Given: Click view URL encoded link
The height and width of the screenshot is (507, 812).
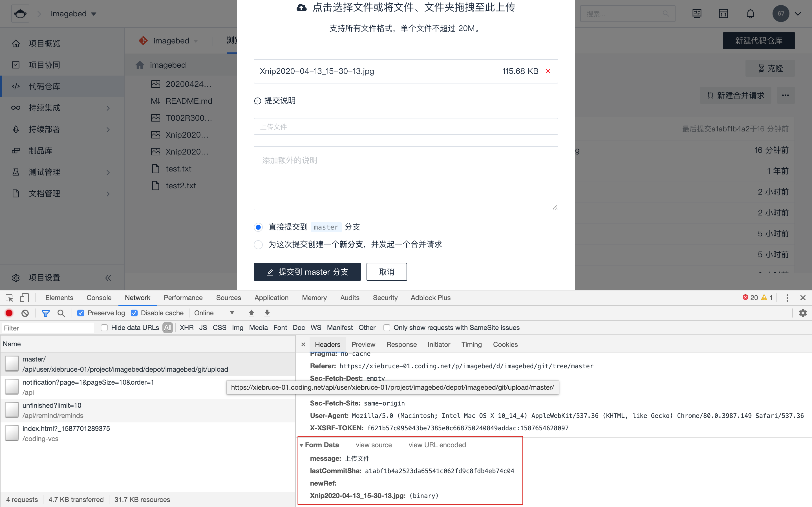Looking at the screenshot, I should (x=437, y=445).
